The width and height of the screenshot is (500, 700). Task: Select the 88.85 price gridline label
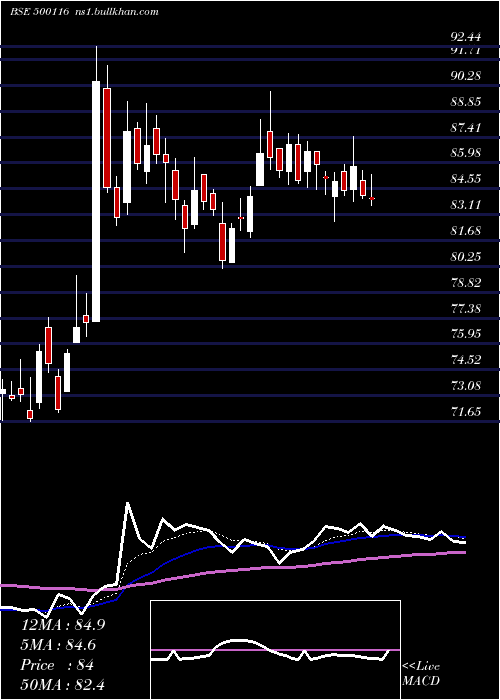point(465,102)
